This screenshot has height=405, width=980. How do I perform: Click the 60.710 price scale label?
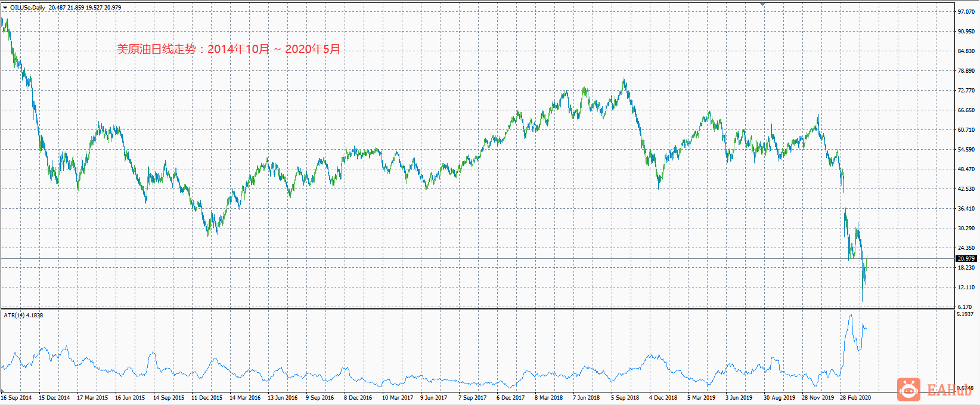click(966, 130)
